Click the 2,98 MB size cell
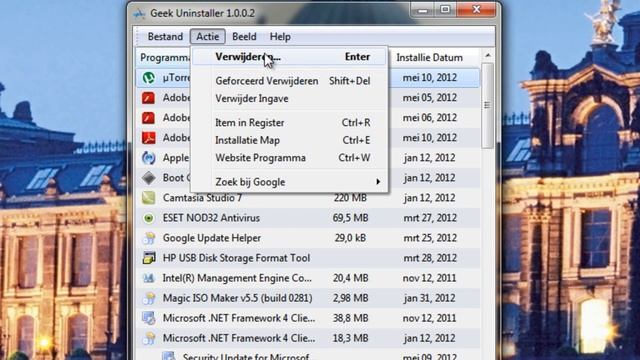 [x=350, y=298]
